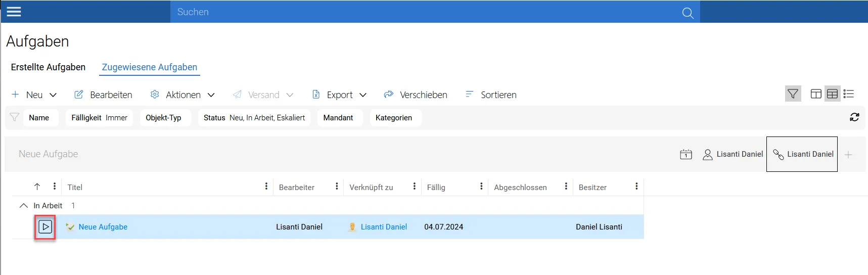Click Sortieren sort button
Screen dimensions: 868x275
[491, 95]
